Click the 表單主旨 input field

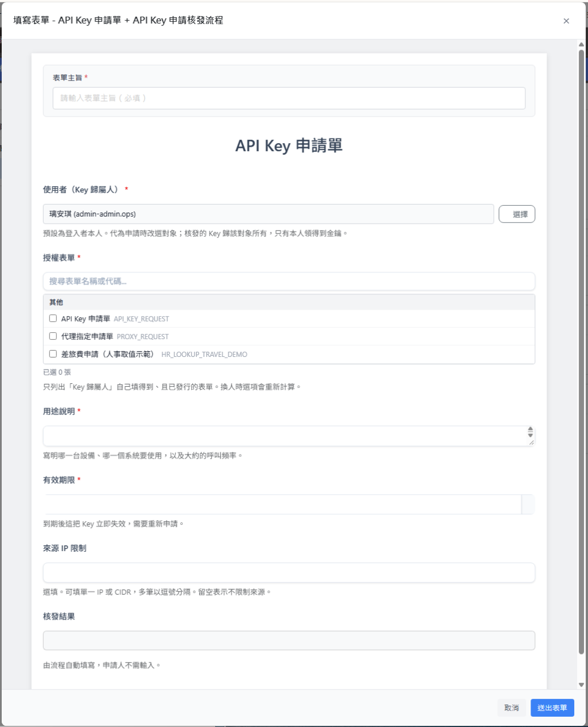pyautogui.click(x=289, y=98)
